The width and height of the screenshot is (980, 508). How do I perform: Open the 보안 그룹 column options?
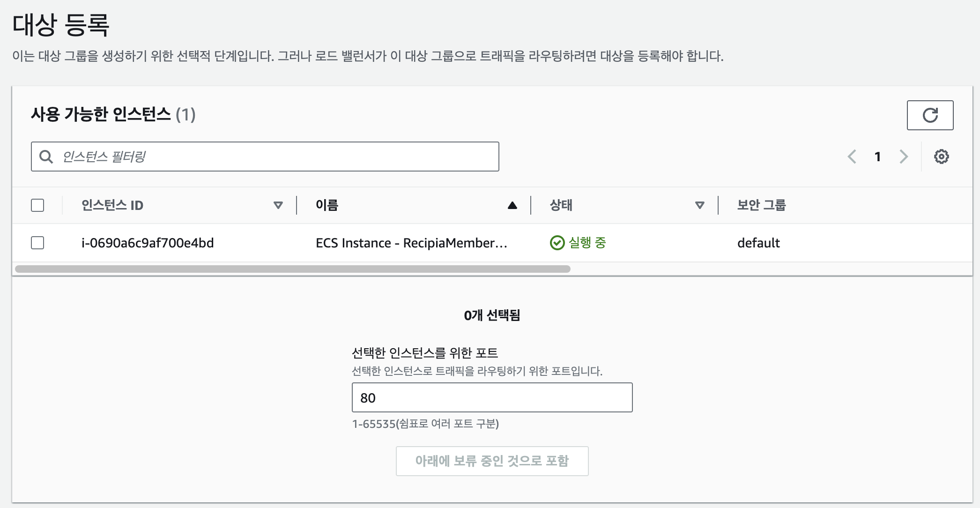[761, 205]
